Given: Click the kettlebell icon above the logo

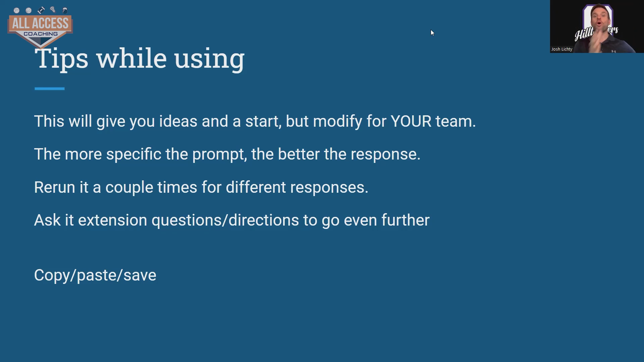Looking at the screenshot, I should [65, 10].
